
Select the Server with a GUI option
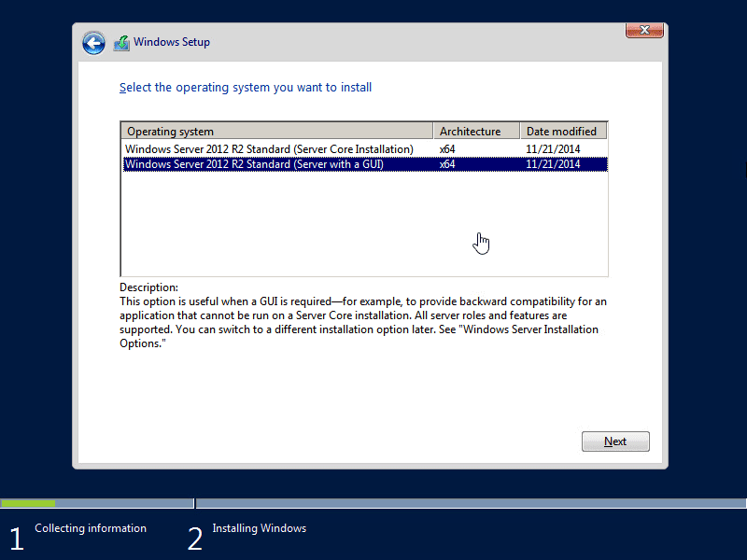point(271,163)
